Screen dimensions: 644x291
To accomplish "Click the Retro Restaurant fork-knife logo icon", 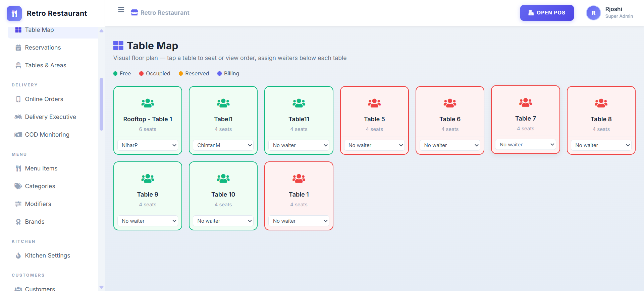I will tap(14, 13).
